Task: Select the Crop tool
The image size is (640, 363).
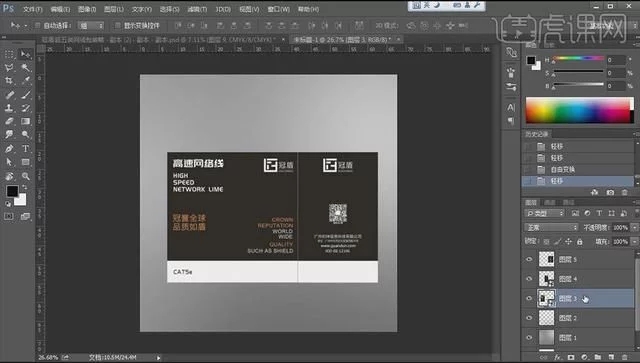Action: coord(9,81)
